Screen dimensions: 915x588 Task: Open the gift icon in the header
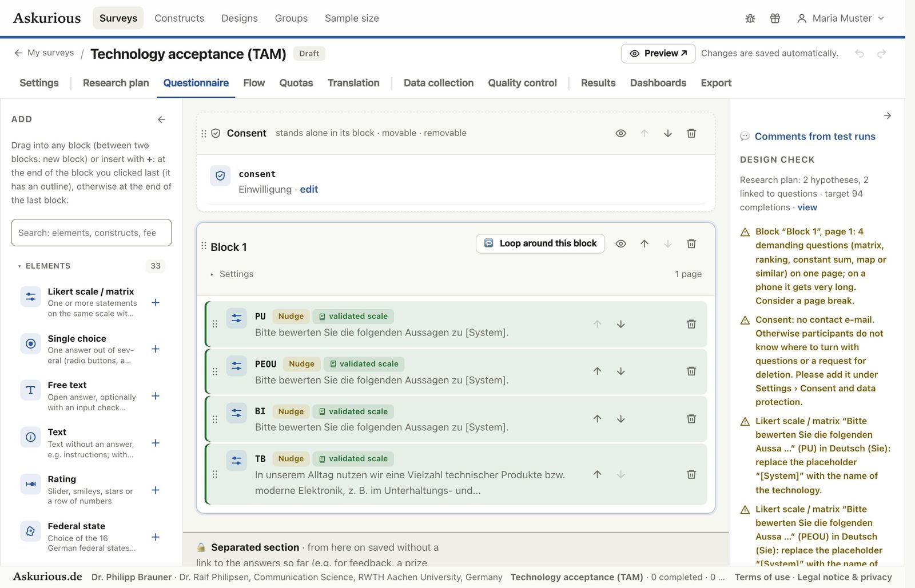775,18
